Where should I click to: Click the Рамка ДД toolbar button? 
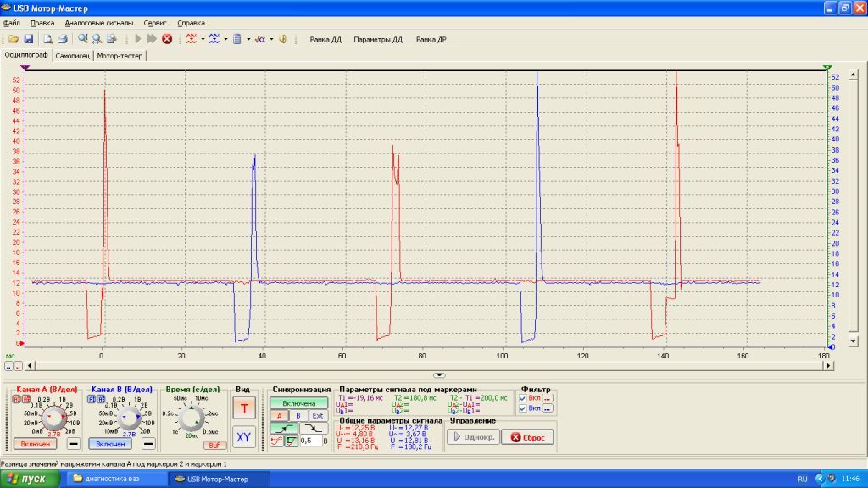click(x=325, y=39)
